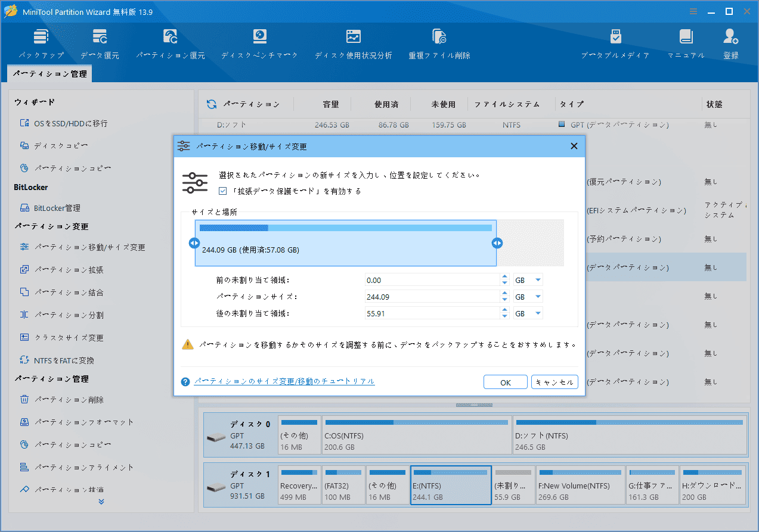Open ブータブルメディア creator
This screenshot has width=759, height=532.
615,44
